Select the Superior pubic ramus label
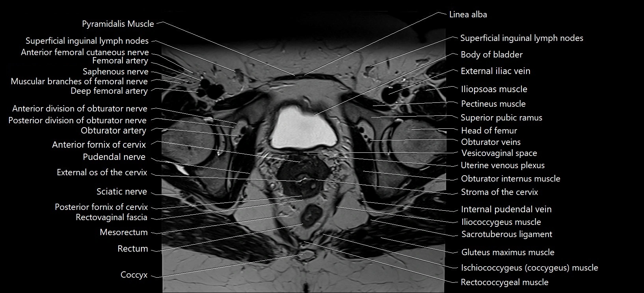Screen dimensions: 644x293 pyautogui.click(x=502, y=118)
